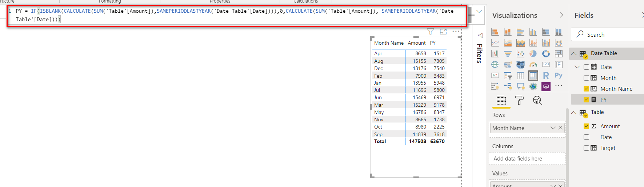Toggle the Date checkbox under Table
This screenshot has width=644, height=187.
pos(586,137)
